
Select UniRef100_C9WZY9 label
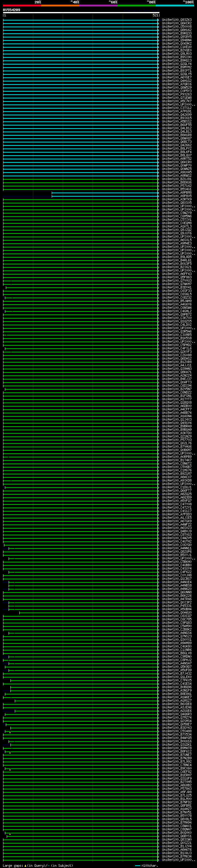(177, 213)
